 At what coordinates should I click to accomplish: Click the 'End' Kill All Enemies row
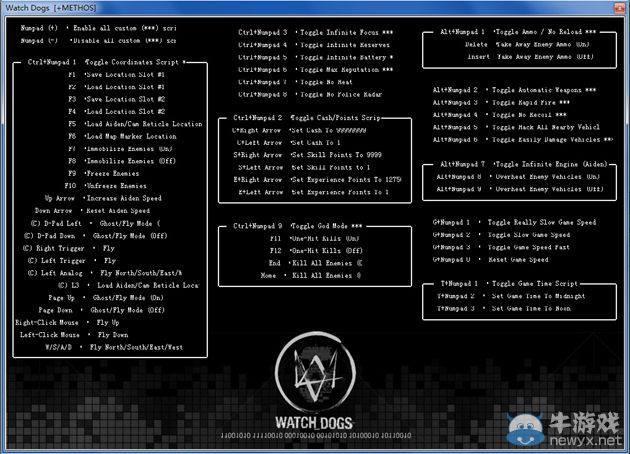coord(315,263)
